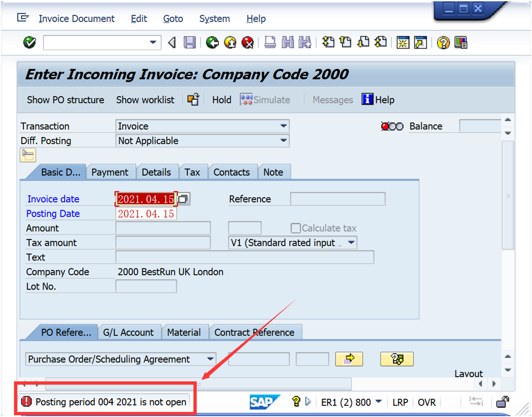
Task: Open the Goto menu
Action: click(173, 19)
